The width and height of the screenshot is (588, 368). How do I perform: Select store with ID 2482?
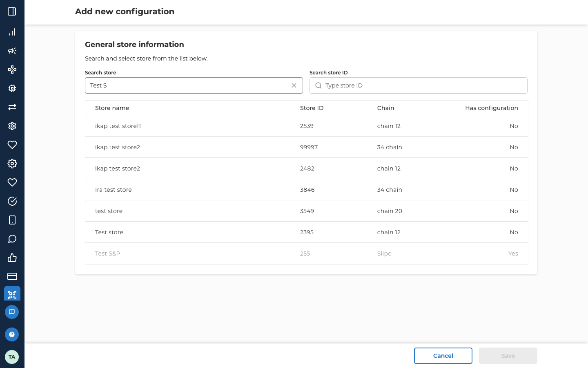pos(307,168)
